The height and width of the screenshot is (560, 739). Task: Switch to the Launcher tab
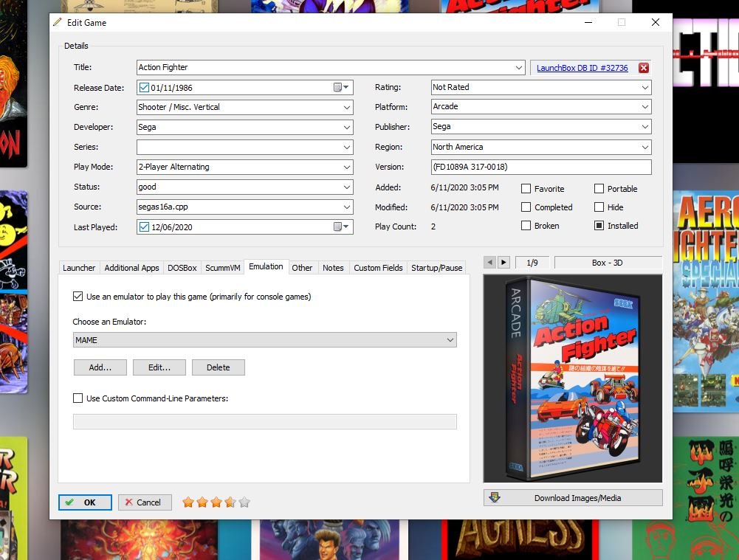(x=79, y=268)
